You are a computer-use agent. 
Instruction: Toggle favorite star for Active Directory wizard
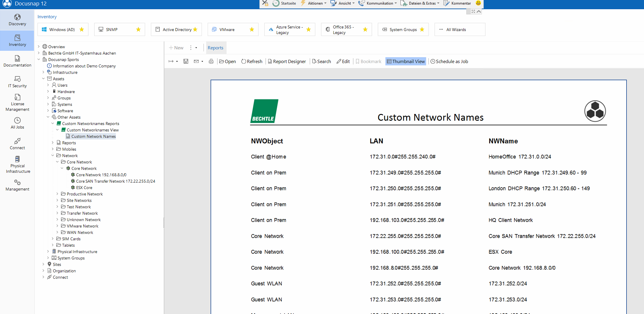195,29
